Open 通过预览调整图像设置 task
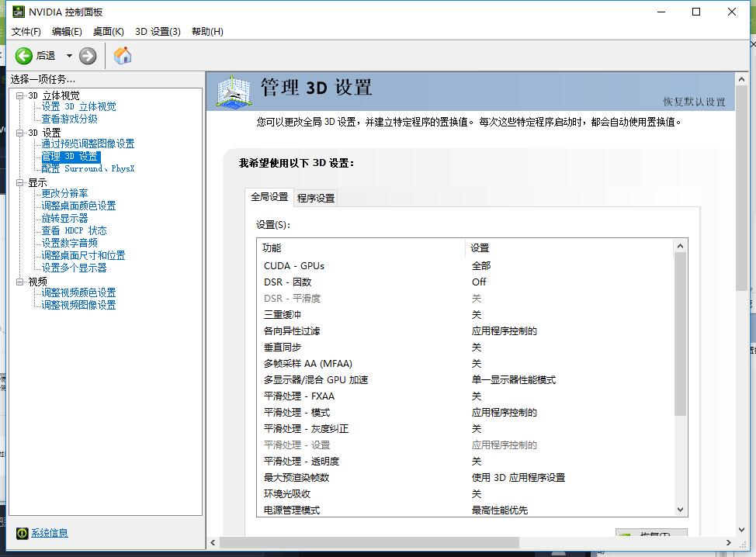Image resolution: width=756 pixels, height=557 pixels. click(x=88, y=144)
